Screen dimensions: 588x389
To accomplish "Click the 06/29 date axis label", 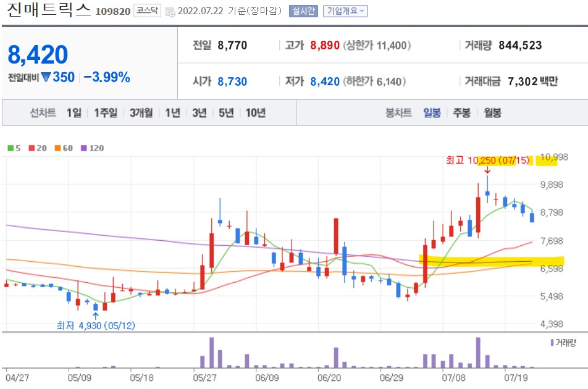I will click(392, 377).
